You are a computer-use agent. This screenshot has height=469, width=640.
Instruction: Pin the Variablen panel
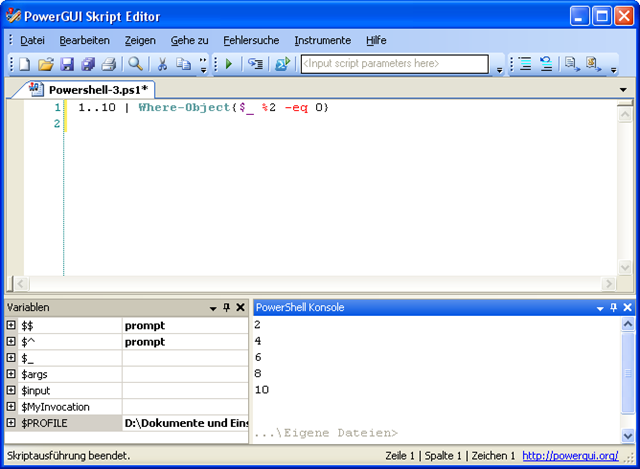(227, 307)
